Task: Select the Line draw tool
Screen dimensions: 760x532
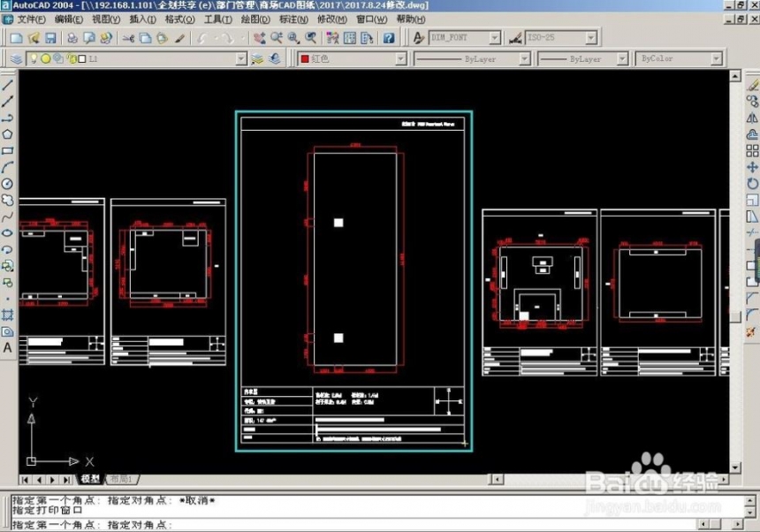Action: [x=8, y=85]
